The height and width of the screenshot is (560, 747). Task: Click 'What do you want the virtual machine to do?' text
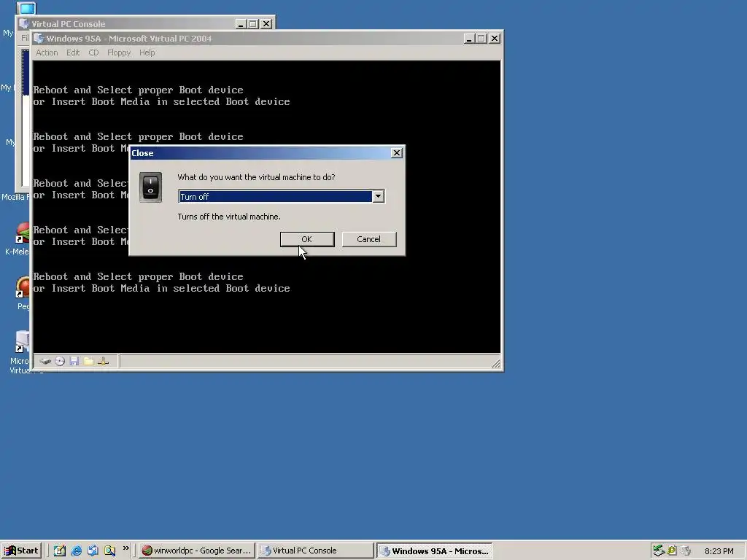pyautogui.click(x=256, y=177)
